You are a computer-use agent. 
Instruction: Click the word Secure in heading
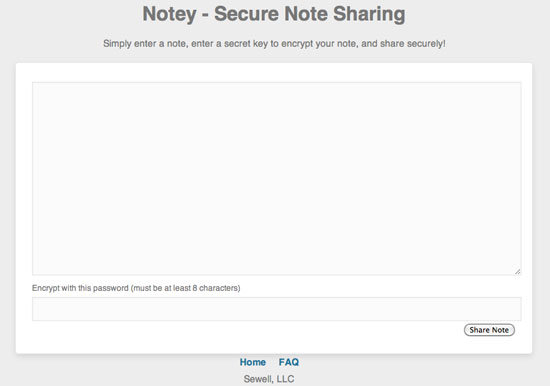246,14
